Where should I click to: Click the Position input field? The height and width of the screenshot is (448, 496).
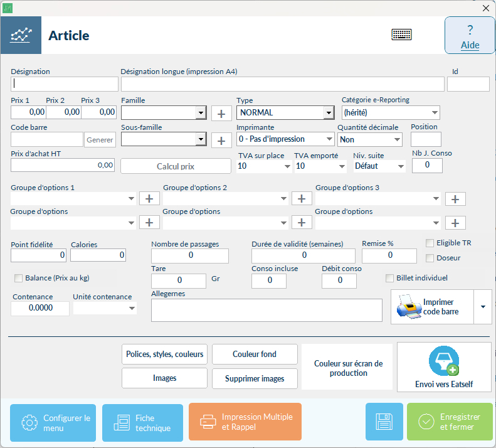pos(426,139)
